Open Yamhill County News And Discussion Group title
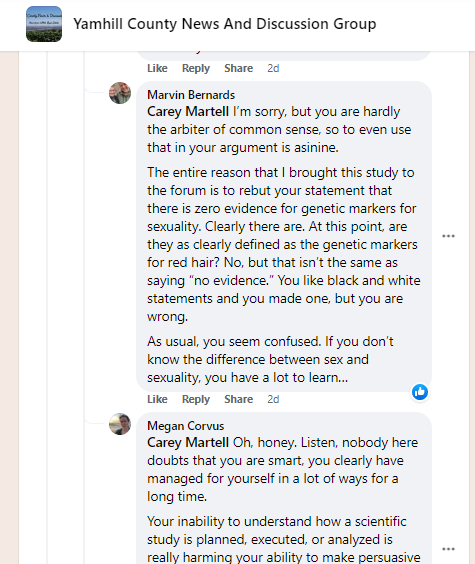The height and width of the screenshot is (564, 475). point(225,24)
